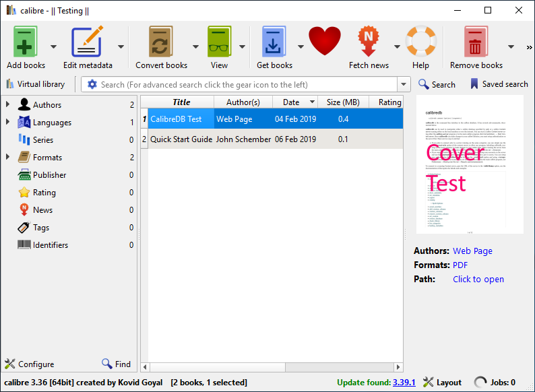Click the Get books download icon
This screenshot has height=392, width=535.
(x=274, y=42)
